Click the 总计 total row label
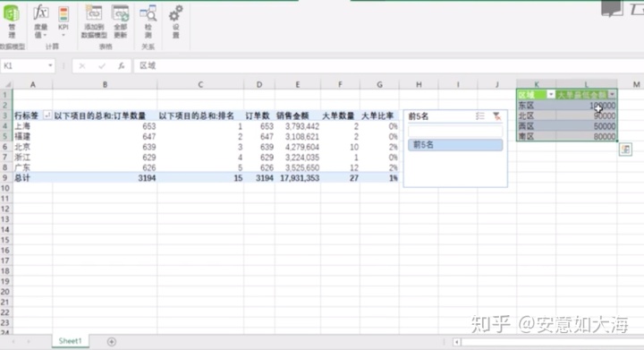This screenshot has height=350, width=644. pos(33,178)
